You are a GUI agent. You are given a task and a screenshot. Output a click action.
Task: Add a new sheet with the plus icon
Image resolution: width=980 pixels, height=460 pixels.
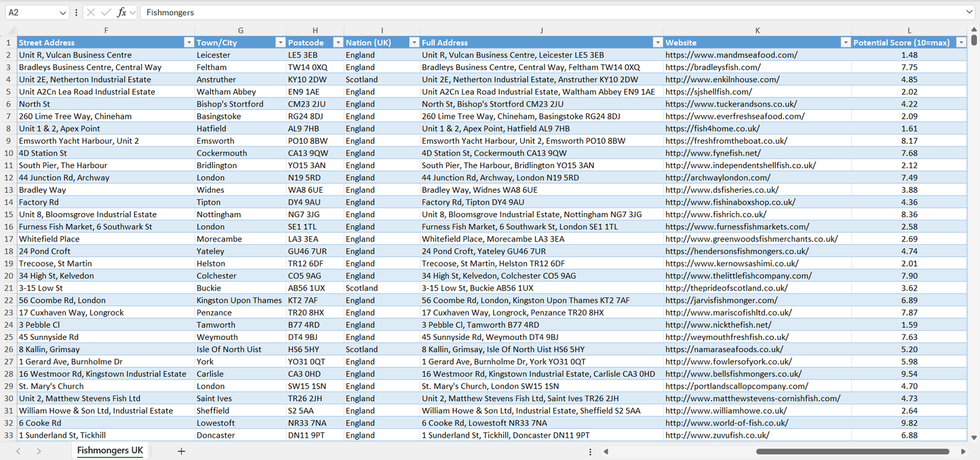pos(180,451)
